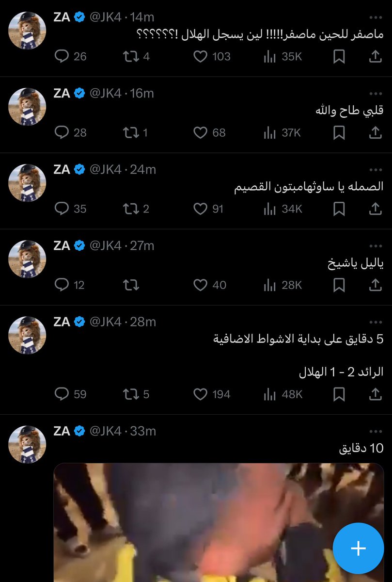Open the @JK4 handle on the 27m tweet
The height and width of the screenshot is (582, 392).
106,245
